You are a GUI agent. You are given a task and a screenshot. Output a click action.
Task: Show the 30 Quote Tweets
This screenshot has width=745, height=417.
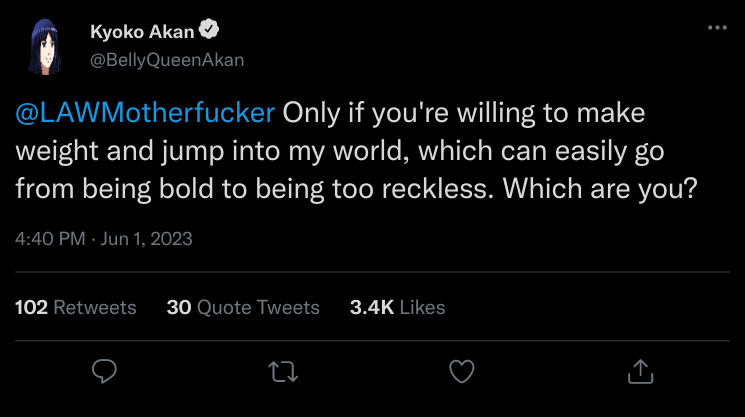pos(243,307)
